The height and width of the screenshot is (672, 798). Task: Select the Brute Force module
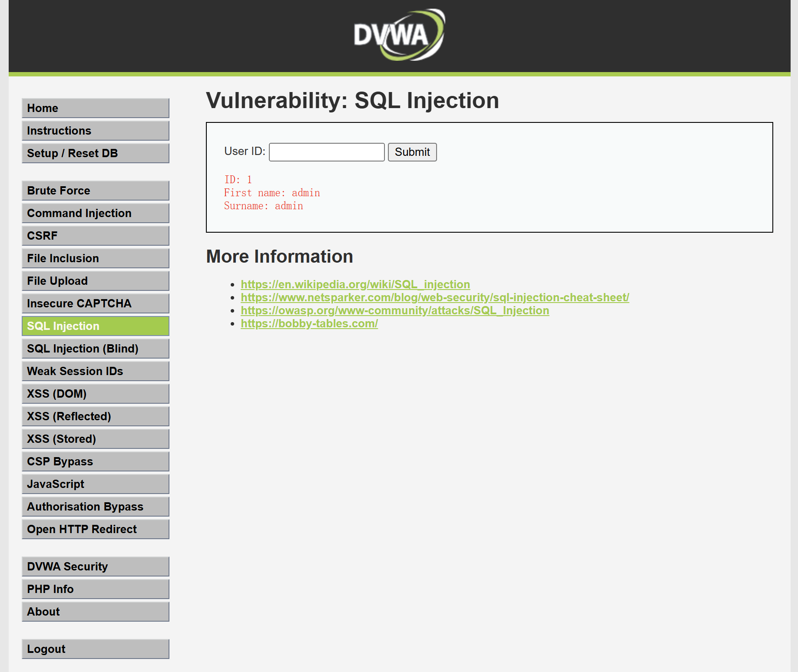coord(96,191)
